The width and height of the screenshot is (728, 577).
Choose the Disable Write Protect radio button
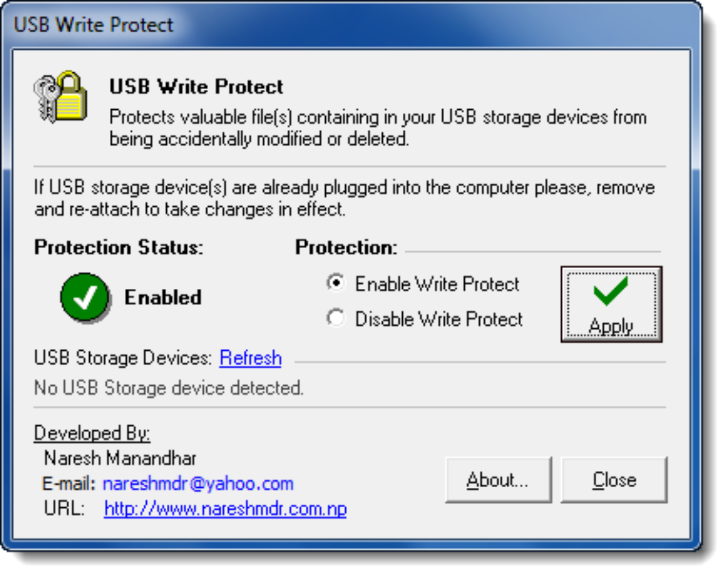pyautogui.click(x=336, y=318)
